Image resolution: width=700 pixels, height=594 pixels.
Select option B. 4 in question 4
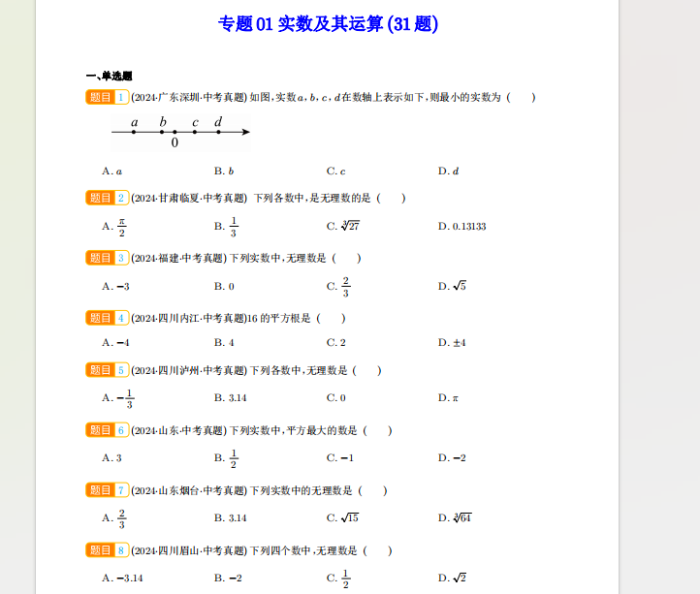pos(224,343)
